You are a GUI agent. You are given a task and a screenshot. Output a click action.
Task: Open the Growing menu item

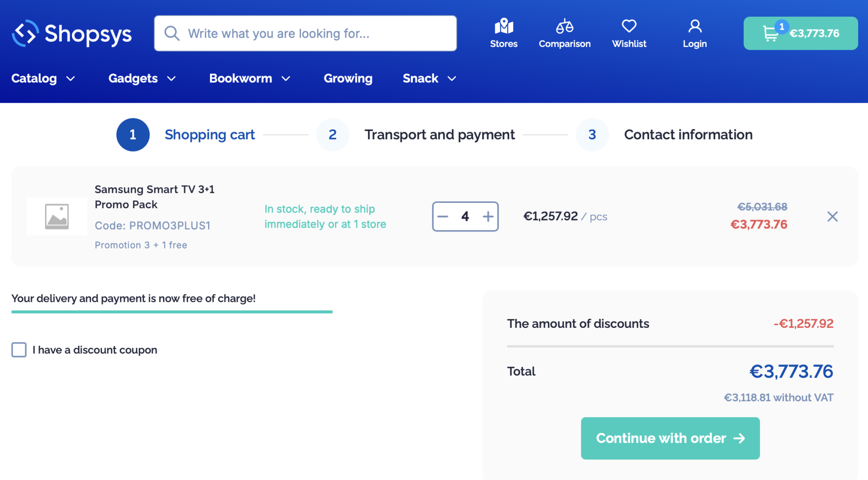(x=348, y=78)
